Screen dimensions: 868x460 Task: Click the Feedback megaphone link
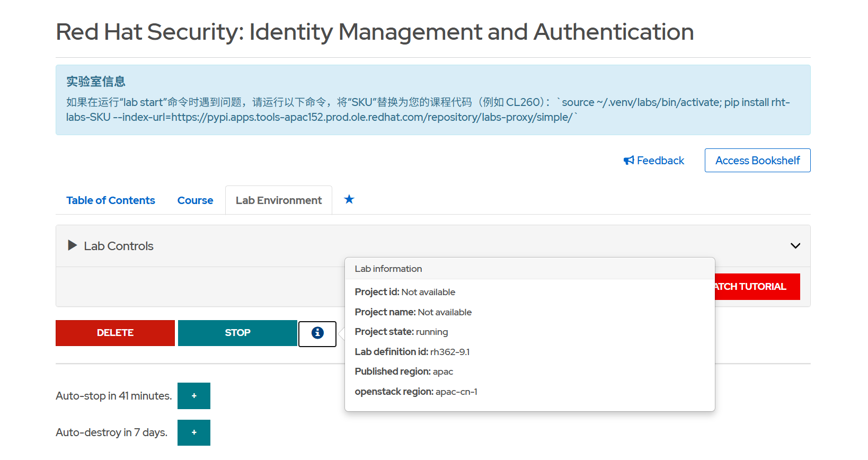654,161
